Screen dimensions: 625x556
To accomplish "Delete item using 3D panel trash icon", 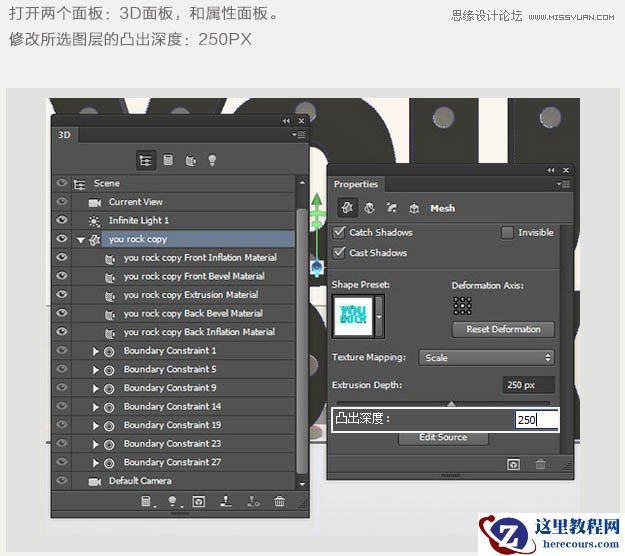I will tap(279, 501).
